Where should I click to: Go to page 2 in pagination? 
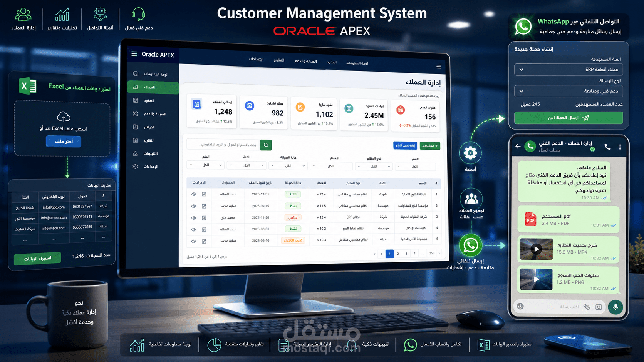[x=398, y=254]
